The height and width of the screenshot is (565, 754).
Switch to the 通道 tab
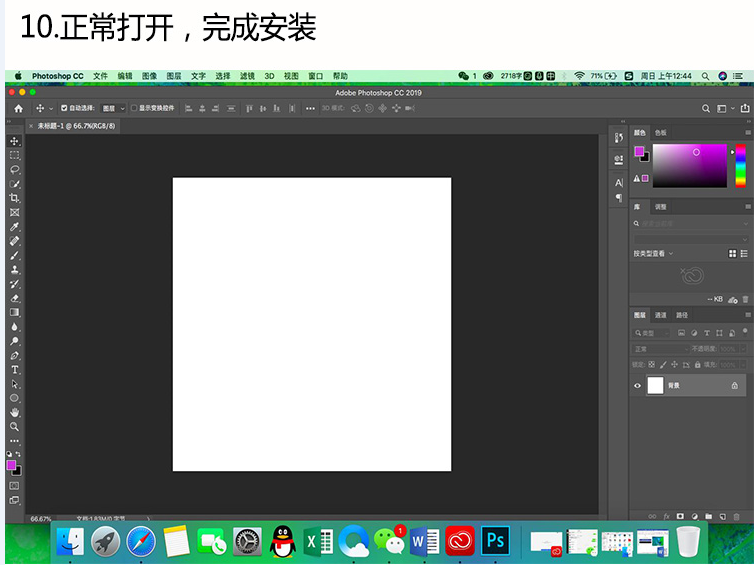pyautogui.click(x=661, y=315)
